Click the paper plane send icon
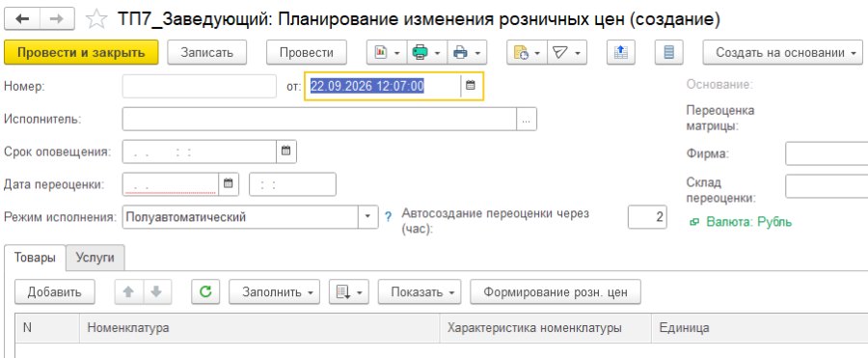This screenshot has width=868, height=358. (560, 53)
